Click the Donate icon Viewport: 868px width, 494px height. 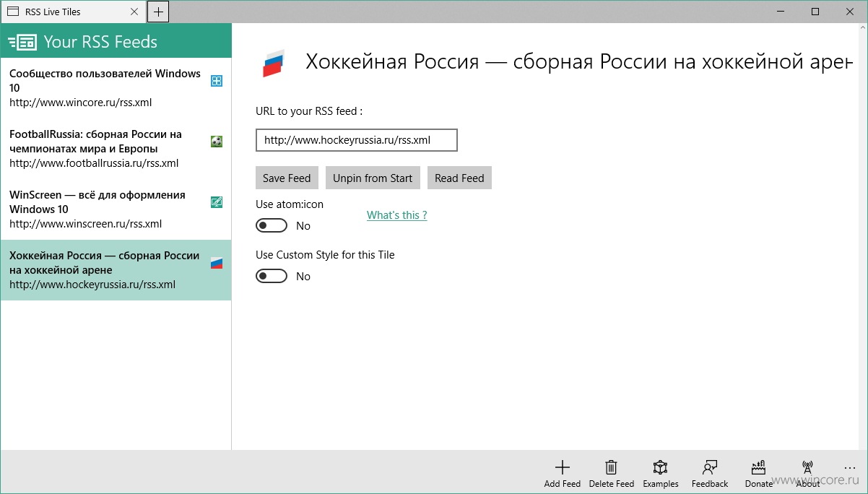tap(758, 467)
